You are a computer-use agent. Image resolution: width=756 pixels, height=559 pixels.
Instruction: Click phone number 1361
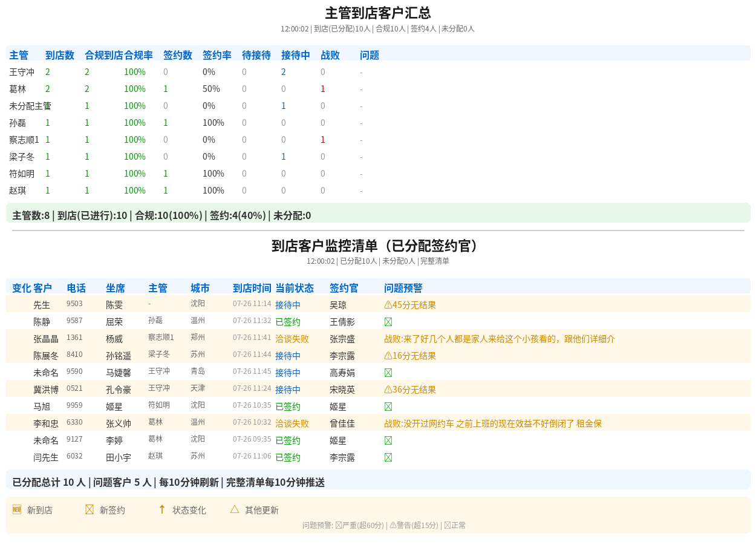(74, 338)
